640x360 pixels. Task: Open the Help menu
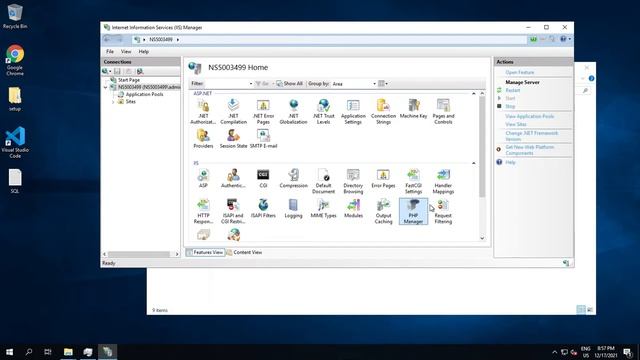click(143, 51)
